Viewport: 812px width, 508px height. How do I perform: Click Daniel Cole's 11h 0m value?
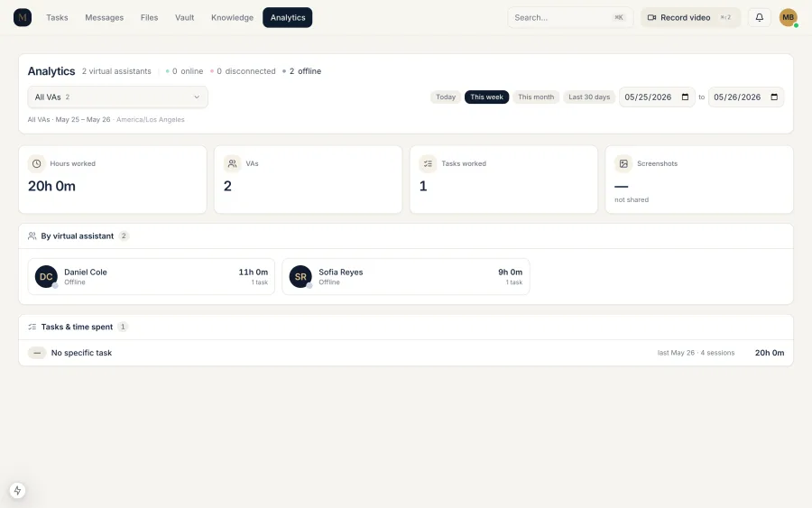pos(254,272)
